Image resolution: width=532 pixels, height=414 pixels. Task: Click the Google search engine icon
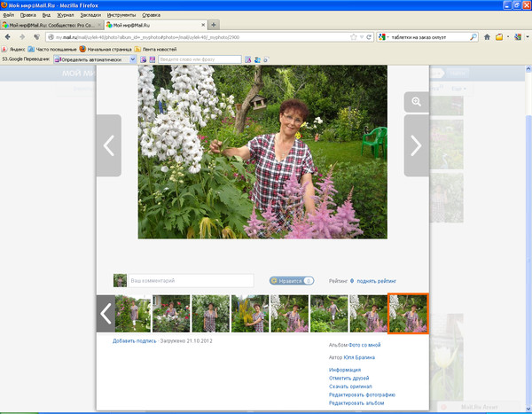382,37
